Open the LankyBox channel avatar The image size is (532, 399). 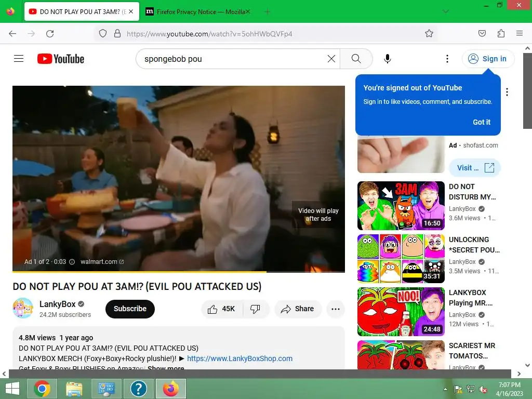click(23, 308)
